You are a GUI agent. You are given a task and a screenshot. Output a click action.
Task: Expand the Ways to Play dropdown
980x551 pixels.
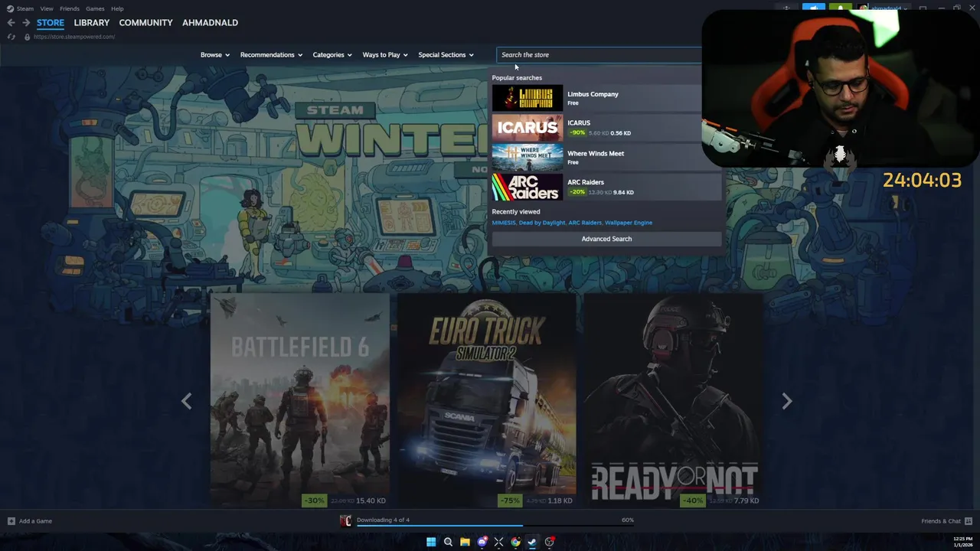[385, 55]
